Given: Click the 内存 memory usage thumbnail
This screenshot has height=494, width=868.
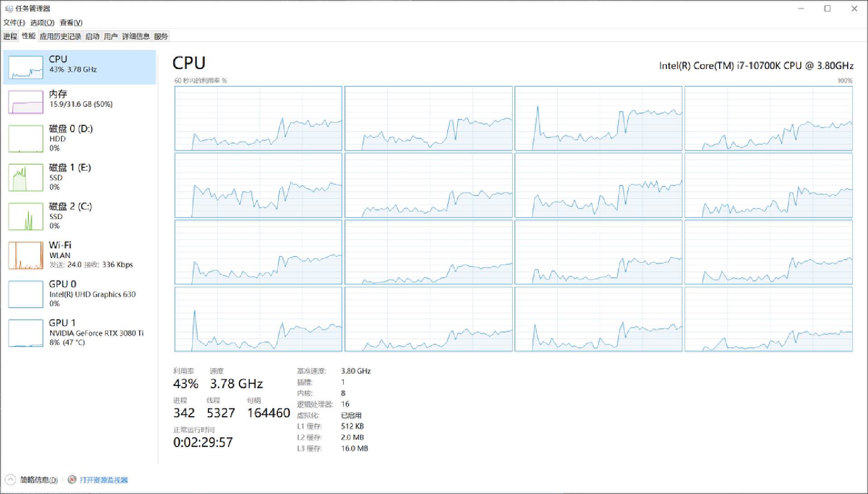Looking at the screenshot, I should pos(26,102).
